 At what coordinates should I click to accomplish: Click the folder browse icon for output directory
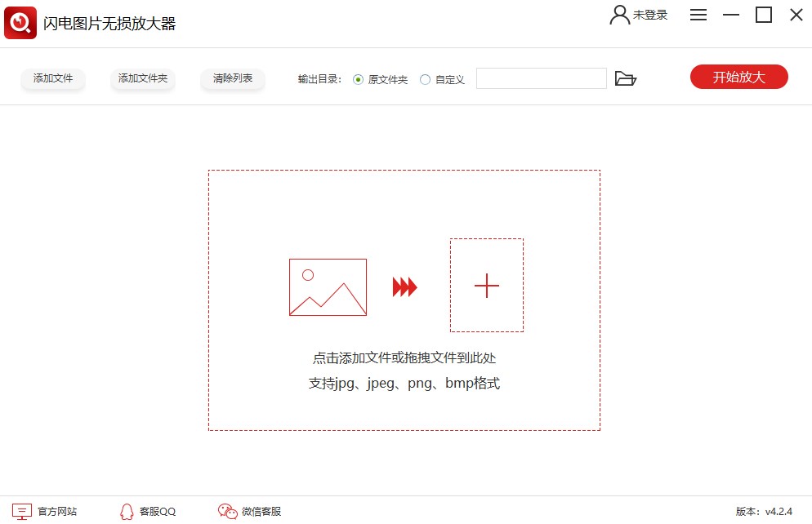tap(627, 78)
